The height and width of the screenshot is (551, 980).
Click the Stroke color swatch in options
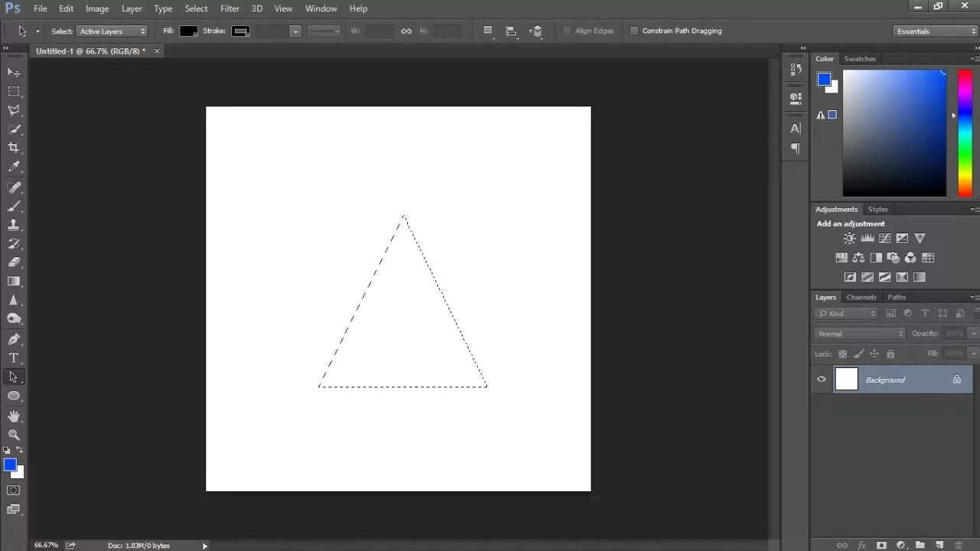[240, 31]
